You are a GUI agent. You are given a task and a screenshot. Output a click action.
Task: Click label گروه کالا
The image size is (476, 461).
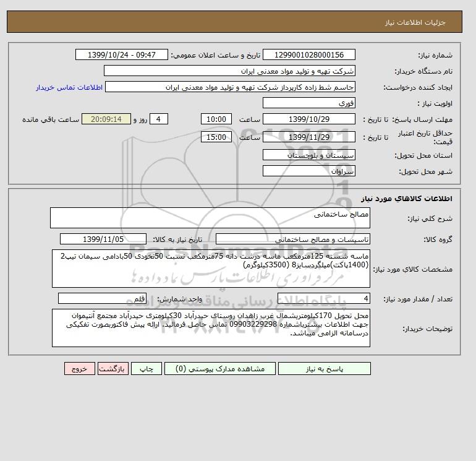point(438,239)
